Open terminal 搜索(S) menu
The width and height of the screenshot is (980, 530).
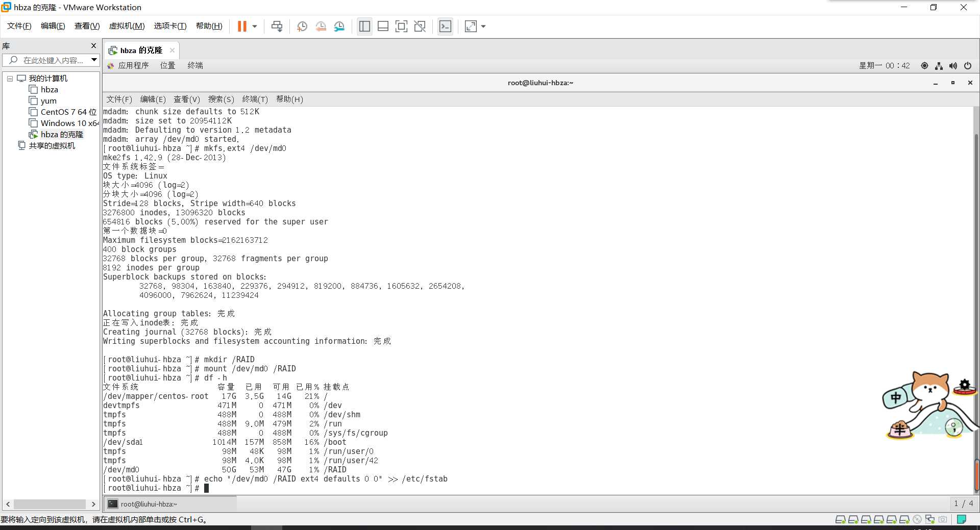pos(220,99)
